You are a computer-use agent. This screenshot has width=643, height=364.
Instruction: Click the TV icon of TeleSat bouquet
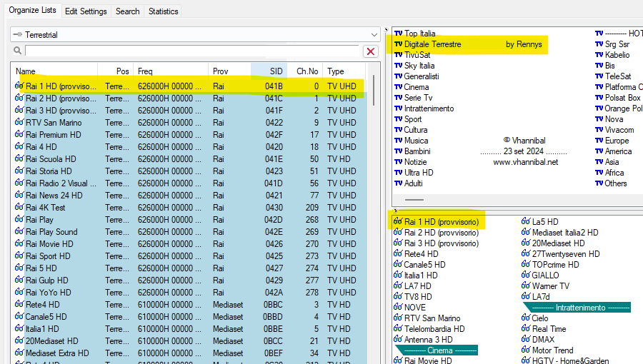click(599, 76)
